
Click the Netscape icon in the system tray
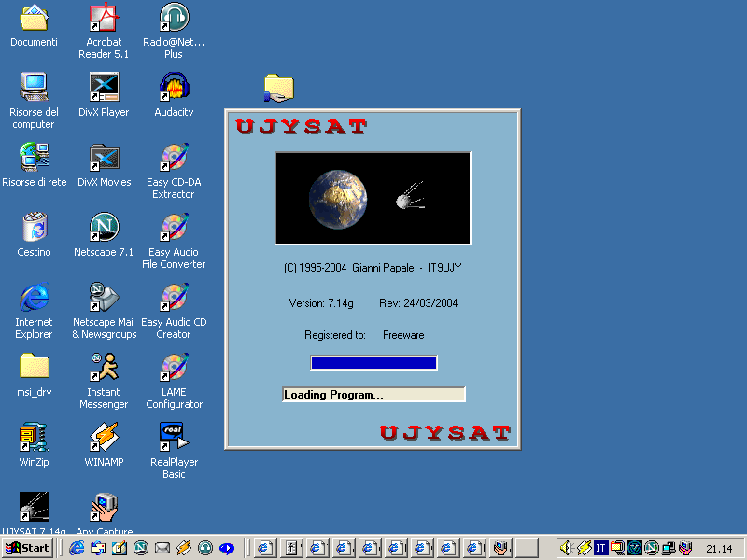(x=651, y=548)
